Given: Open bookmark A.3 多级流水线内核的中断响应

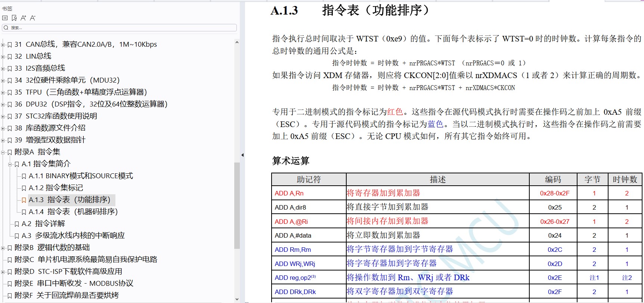Looking at the screenshot, I should [x=73, y=235].
